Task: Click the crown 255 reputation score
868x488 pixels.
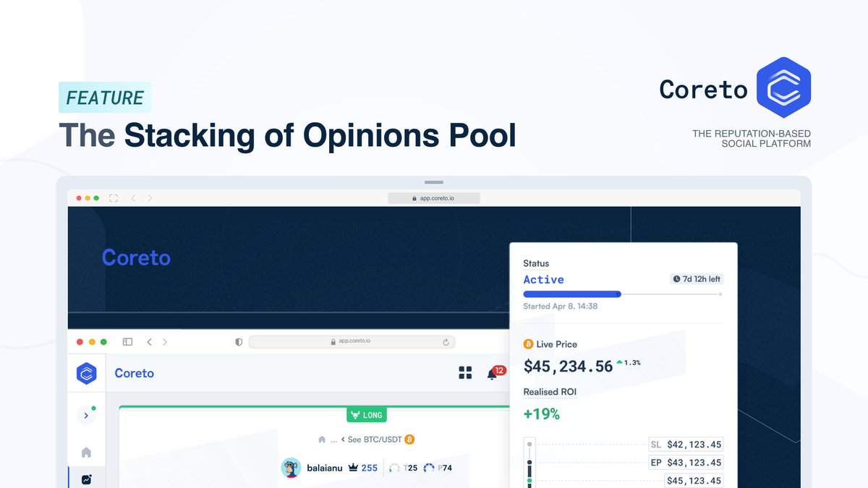Action: 362,468
